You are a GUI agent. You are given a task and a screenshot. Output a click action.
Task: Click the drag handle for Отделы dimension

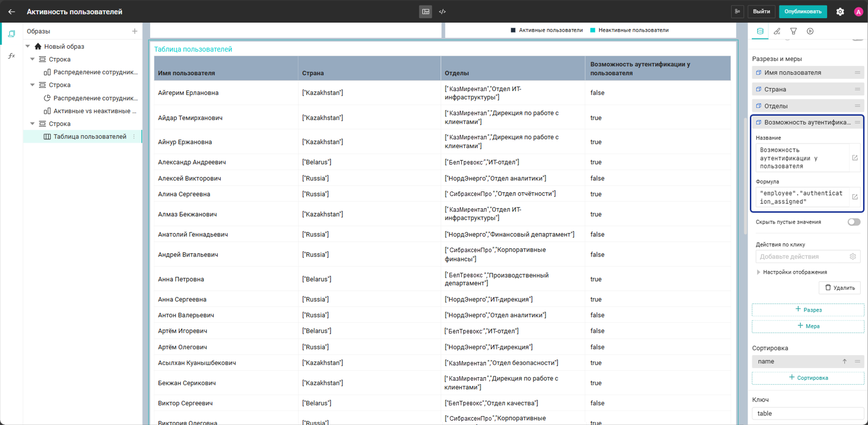[857, 106]
